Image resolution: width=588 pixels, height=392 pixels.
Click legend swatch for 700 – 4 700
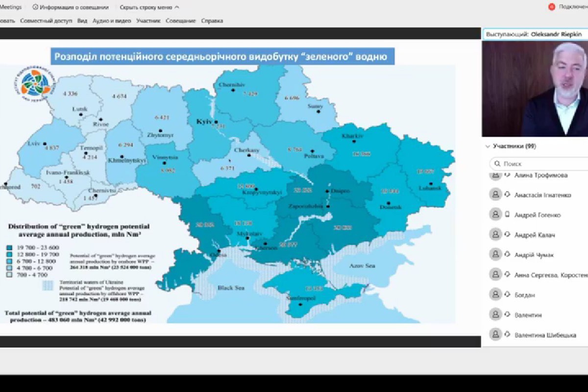coord(9,275)
